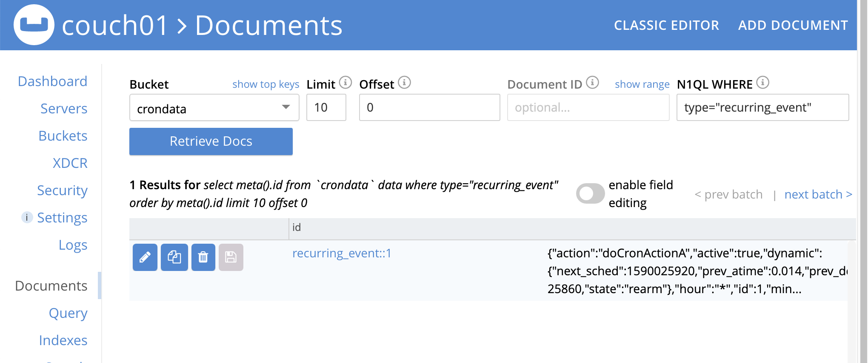The image size is (868, 363).
Task: Click the Retrieve Docs button
Action: 211,141
